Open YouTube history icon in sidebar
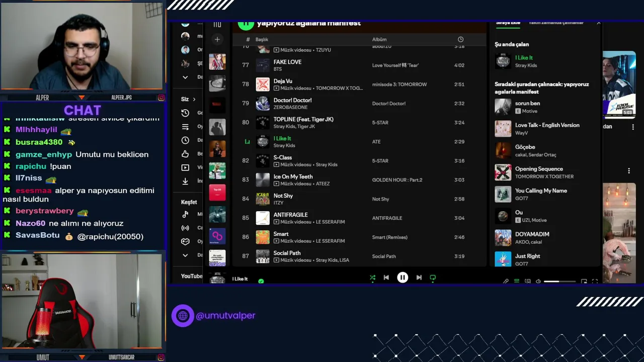The height and width of the screenshot is (362, 644). pos(185,113)
